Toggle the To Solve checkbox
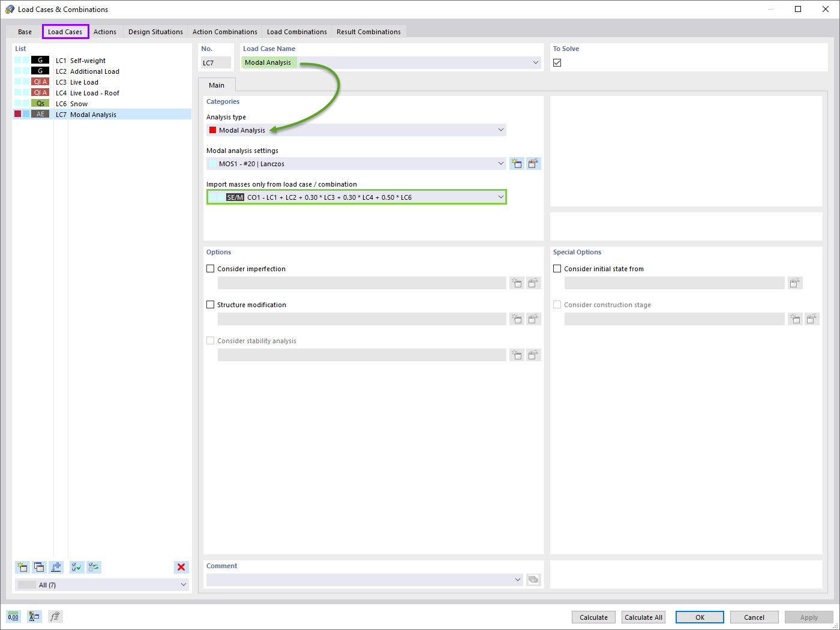 click(x=557, y=62)
